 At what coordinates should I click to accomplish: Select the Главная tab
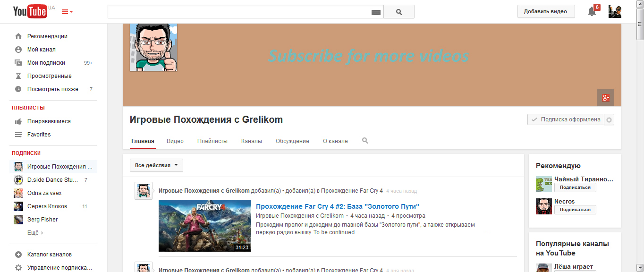[x=143, y=141]
